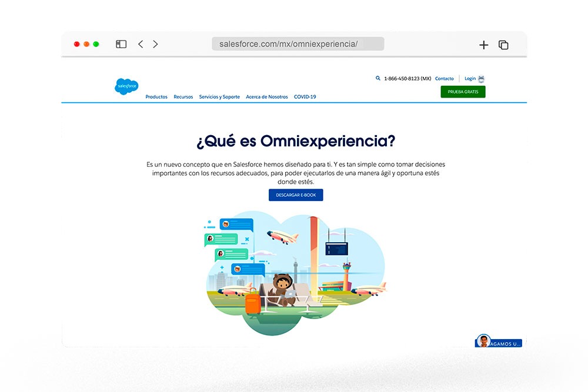Open site search via magnifier icon

click(378, 78)
